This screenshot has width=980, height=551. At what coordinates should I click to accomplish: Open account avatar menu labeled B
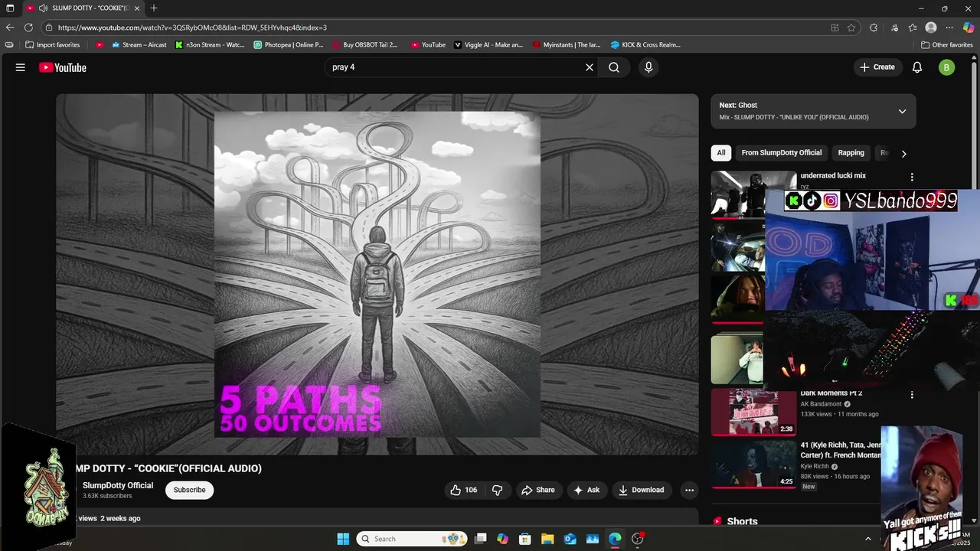click(x=946, y=67)
